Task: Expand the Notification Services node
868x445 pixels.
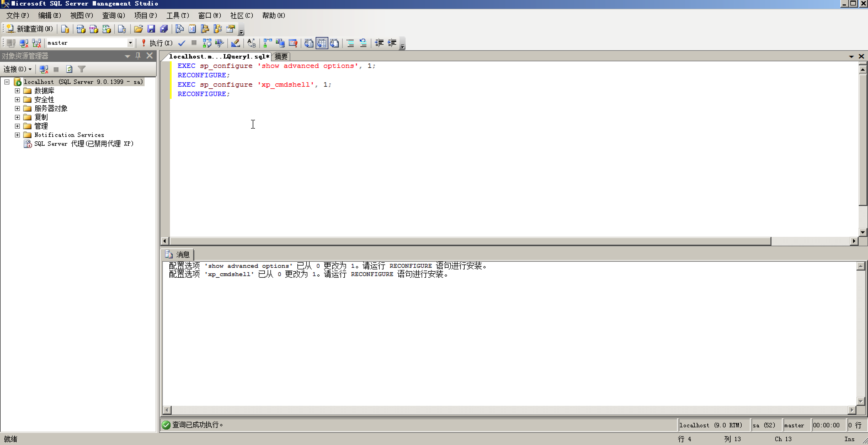Action: 17,135
